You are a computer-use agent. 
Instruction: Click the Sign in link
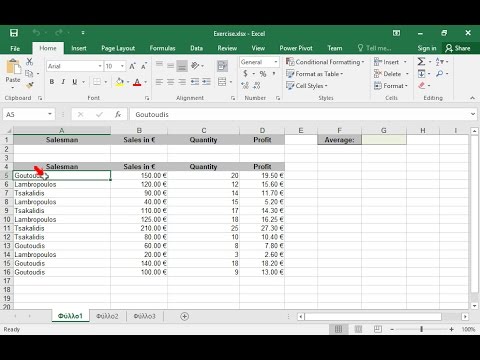click(427, 48)
